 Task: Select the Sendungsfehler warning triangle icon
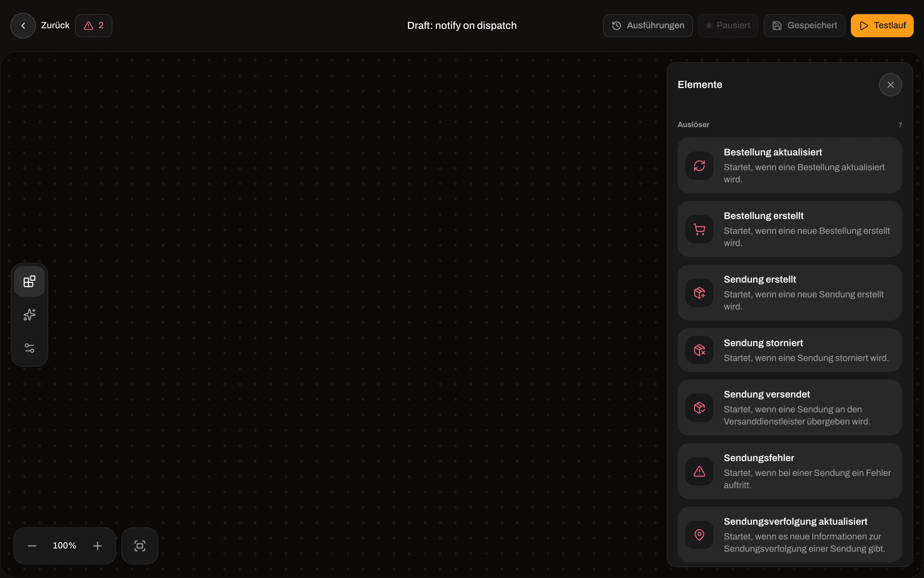point(699,471)
